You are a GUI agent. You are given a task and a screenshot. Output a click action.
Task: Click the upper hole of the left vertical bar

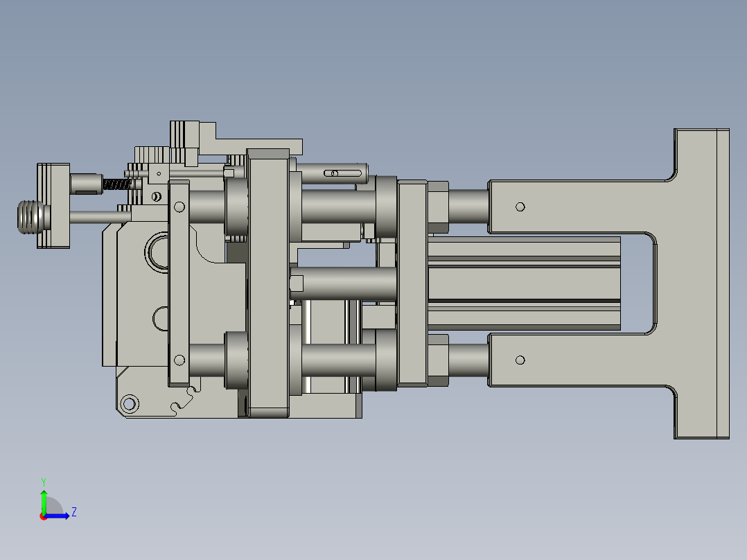(179, 207)
